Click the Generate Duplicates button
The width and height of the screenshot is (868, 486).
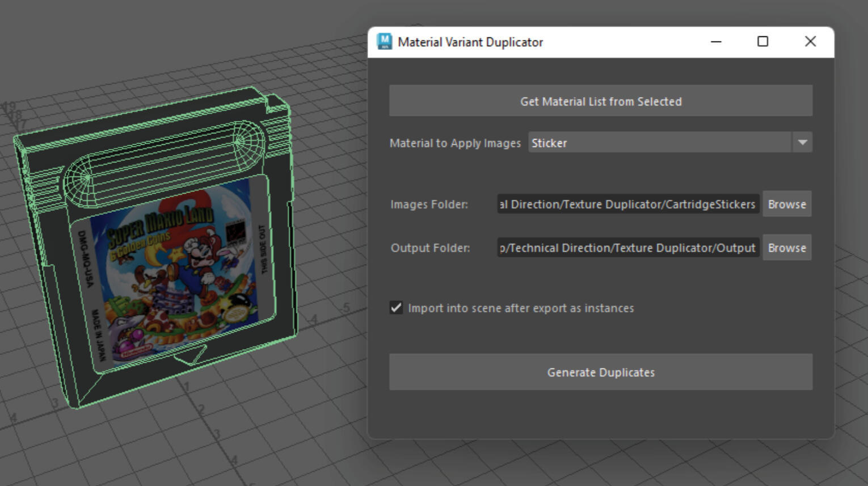(600, 372)
